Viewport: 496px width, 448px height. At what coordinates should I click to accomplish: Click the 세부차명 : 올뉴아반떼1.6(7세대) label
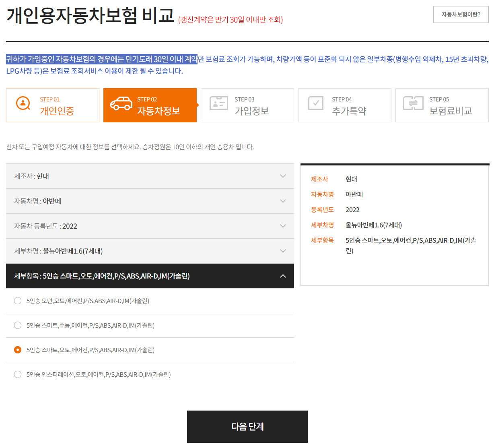pos(58,251)
